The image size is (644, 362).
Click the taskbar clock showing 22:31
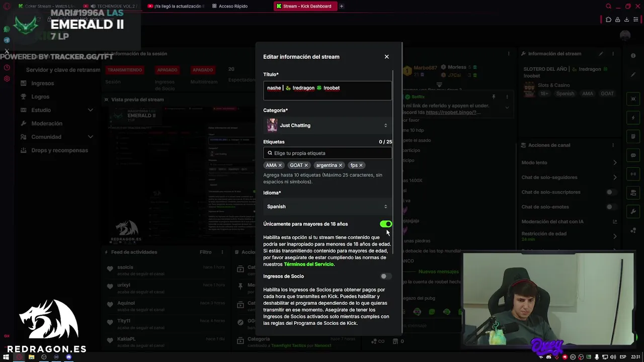[x=635, y=357]
